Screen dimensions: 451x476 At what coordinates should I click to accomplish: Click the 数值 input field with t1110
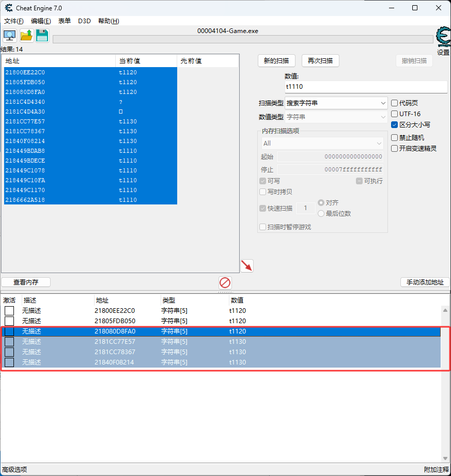click(x=366, y=87)
